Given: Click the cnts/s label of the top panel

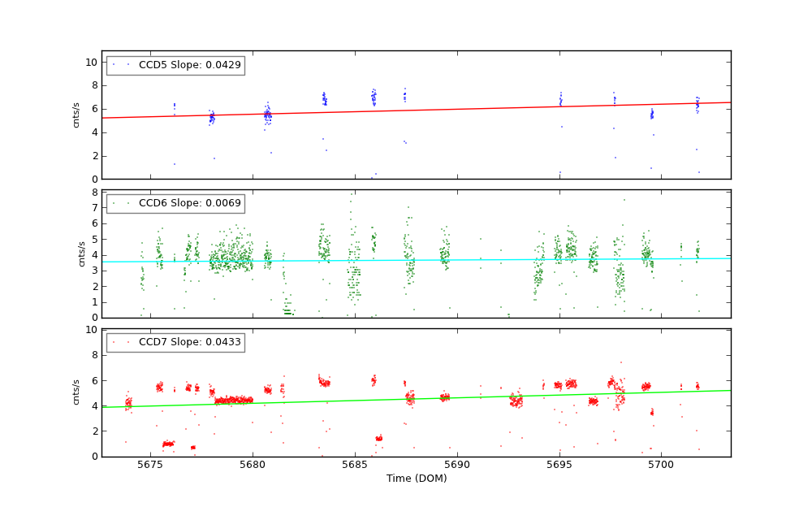Looking at the screenshot, I should 77,115.
